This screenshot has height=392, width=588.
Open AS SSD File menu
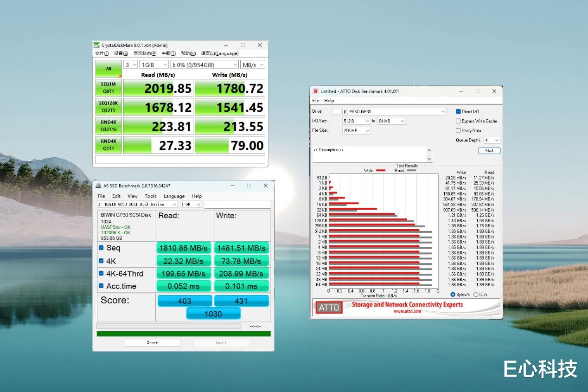102,196
